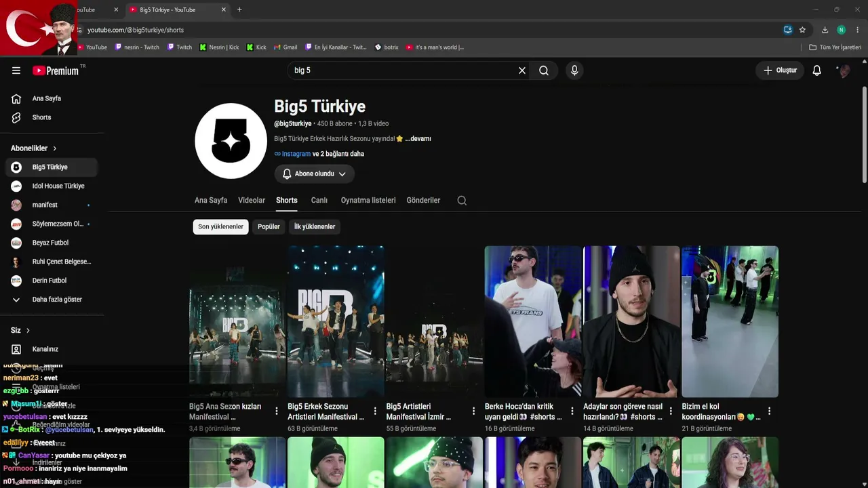
Task: Open the account avatar menu
Action: (x=844, y=70)
